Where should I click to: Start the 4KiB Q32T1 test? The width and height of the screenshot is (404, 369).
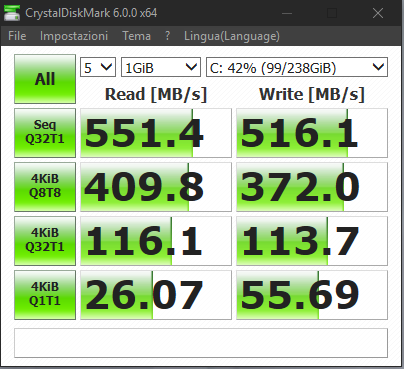45,241
